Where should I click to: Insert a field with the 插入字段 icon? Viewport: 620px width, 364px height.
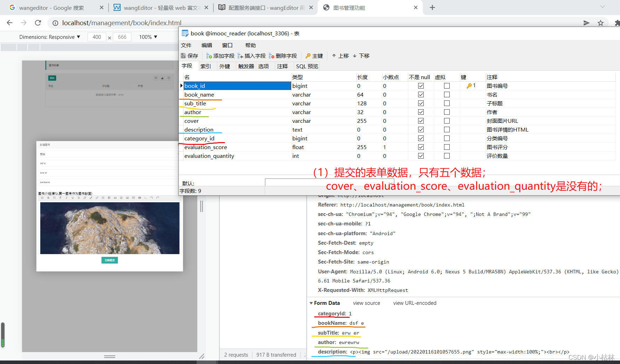pos(252,56)
